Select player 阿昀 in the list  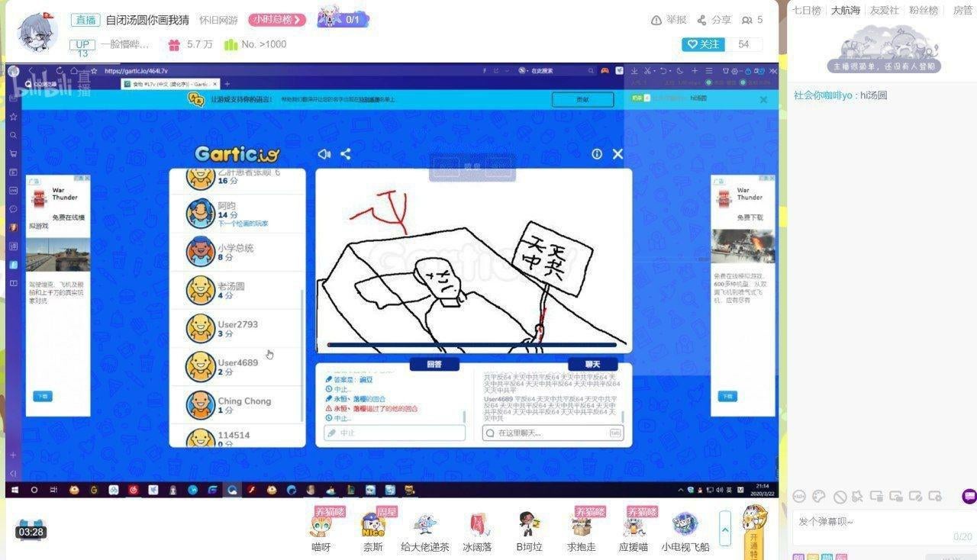(237, 214)
